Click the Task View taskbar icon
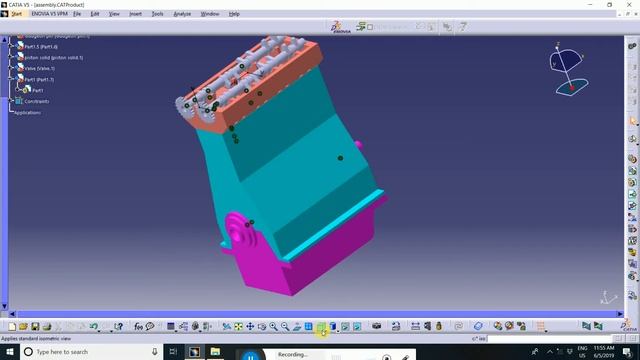 (x=173, y=352)
